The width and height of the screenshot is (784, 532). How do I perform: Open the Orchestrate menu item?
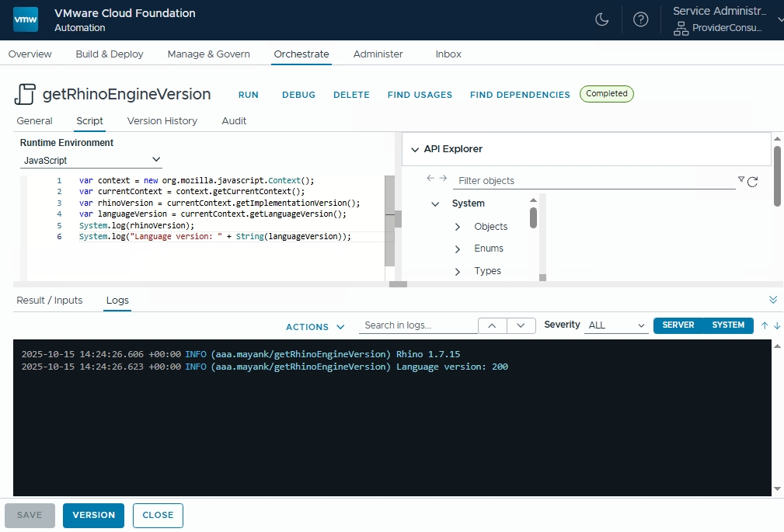tap(301, 54)
